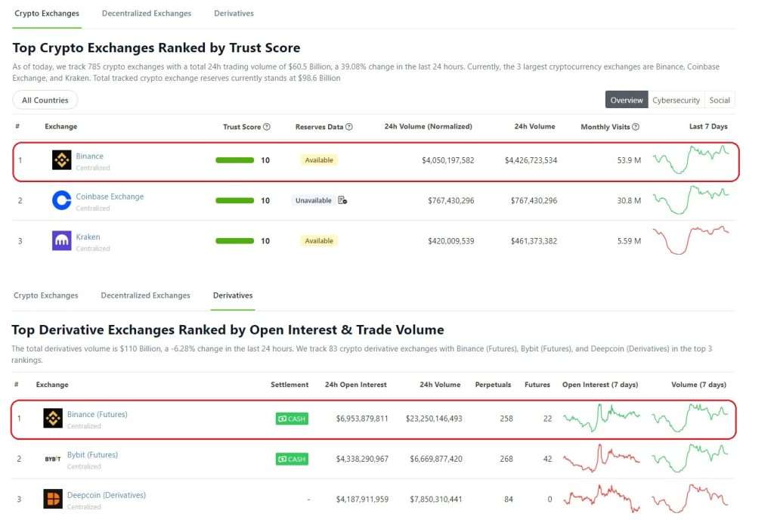Screen dimensions: 774x532
Task: Switch to the Cybersecurity view
Action: pos(676,101)
